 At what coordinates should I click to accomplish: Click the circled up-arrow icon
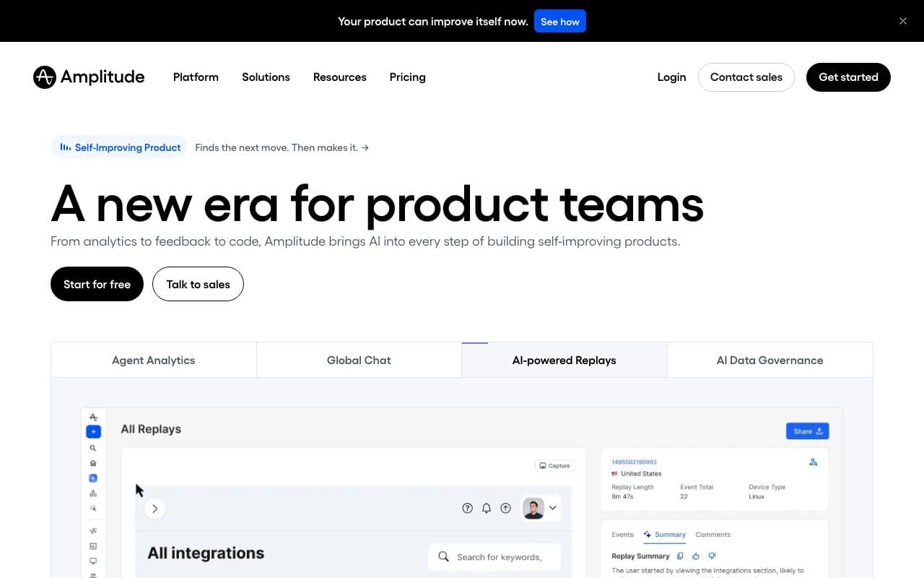506,509
